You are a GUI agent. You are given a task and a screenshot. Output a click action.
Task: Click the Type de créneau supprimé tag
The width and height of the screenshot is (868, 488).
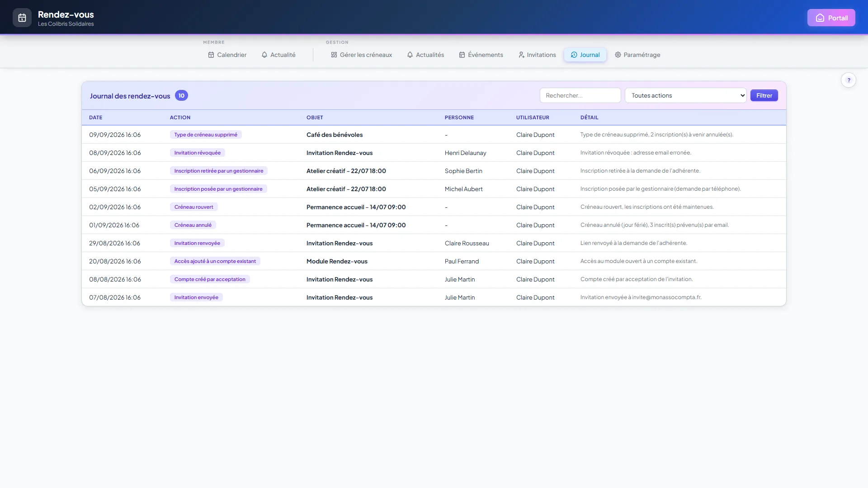coord(206,135)
